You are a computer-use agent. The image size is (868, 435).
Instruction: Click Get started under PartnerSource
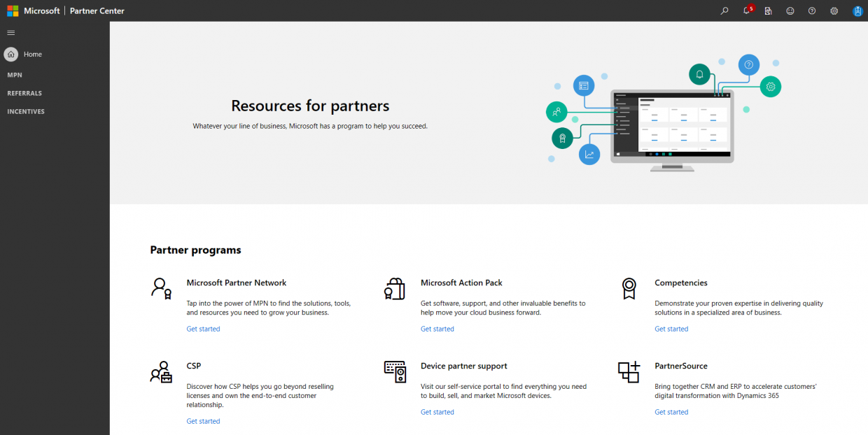[671, 412]
